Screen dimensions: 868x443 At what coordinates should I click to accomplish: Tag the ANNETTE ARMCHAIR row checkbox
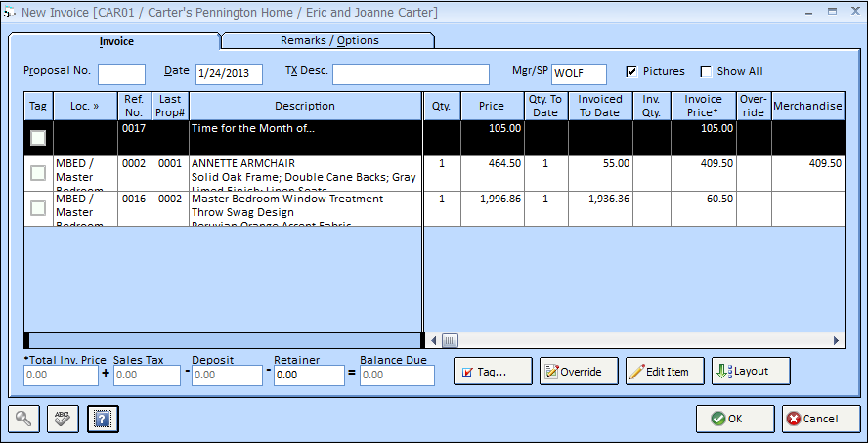[38, 173]
